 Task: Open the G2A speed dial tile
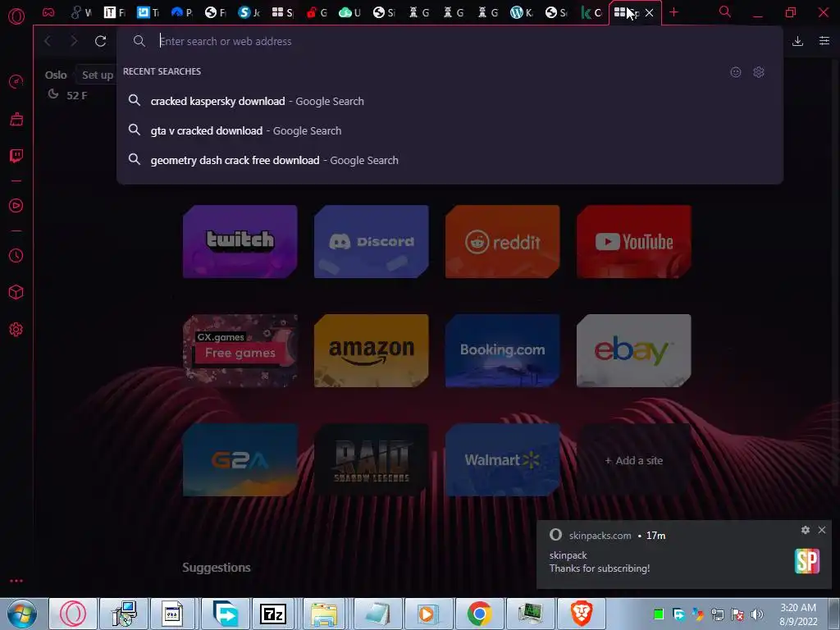240,460
